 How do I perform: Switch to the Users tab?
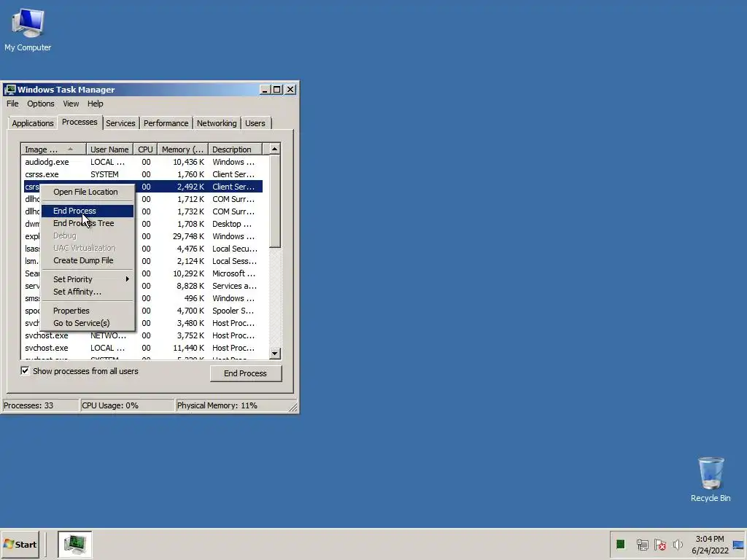click(255, 122)
